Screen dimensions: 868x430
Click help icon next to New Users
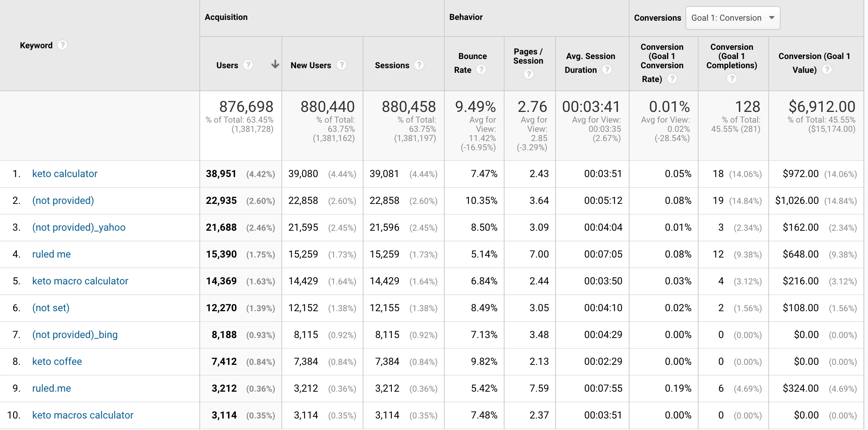click(x=342, y=65)
